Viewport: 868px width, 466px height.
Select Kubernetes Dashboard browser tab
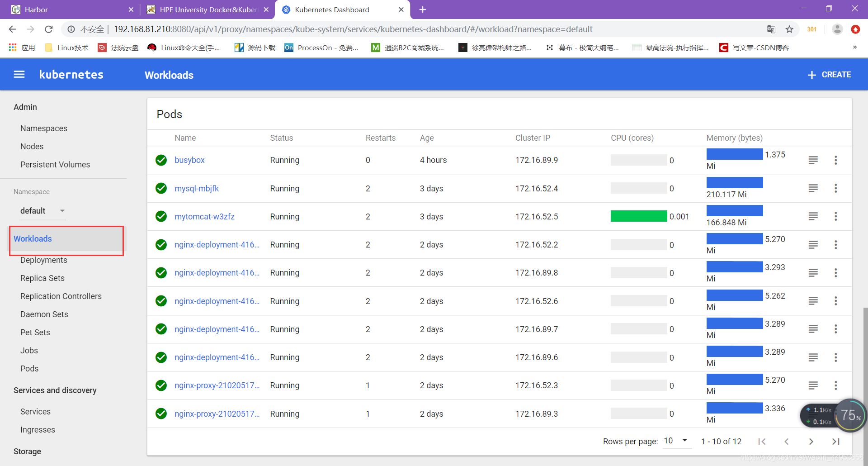[x=342, y=10]
